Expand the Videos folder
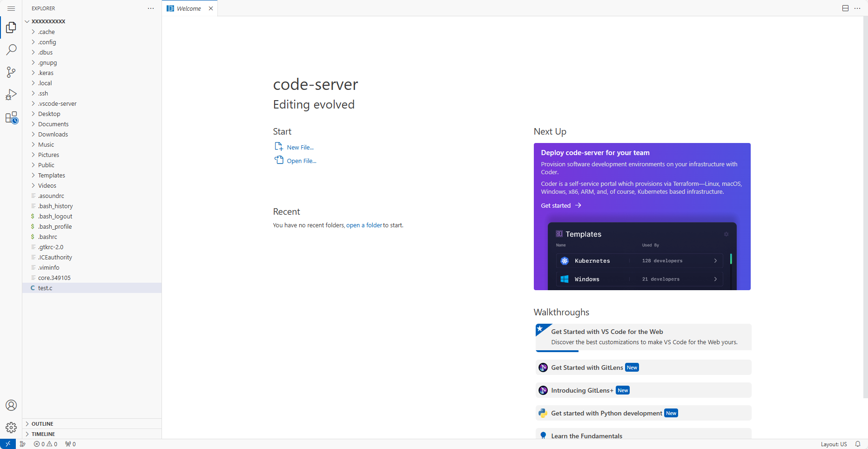The image size is (868, 449). [x=92, y=185]
